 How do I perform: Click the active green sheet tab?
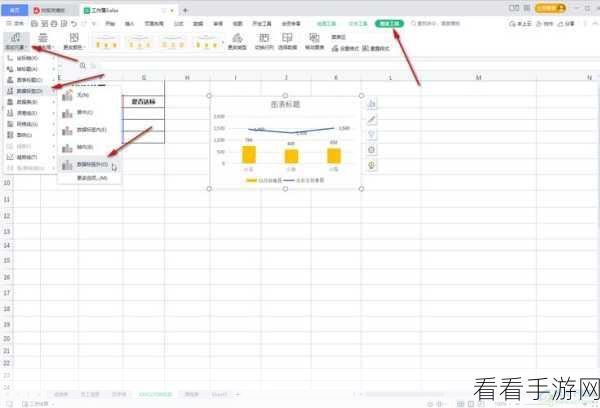[x=155, y=394]
